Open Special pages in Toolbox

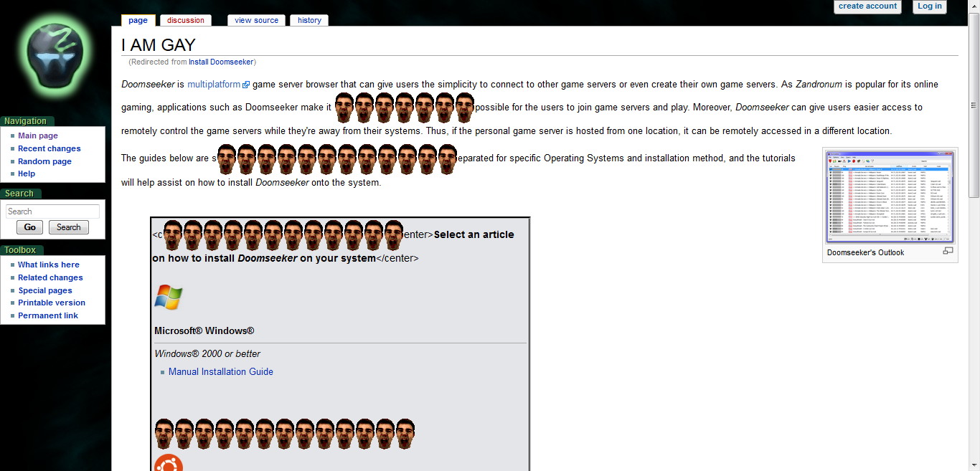[45, 290]
